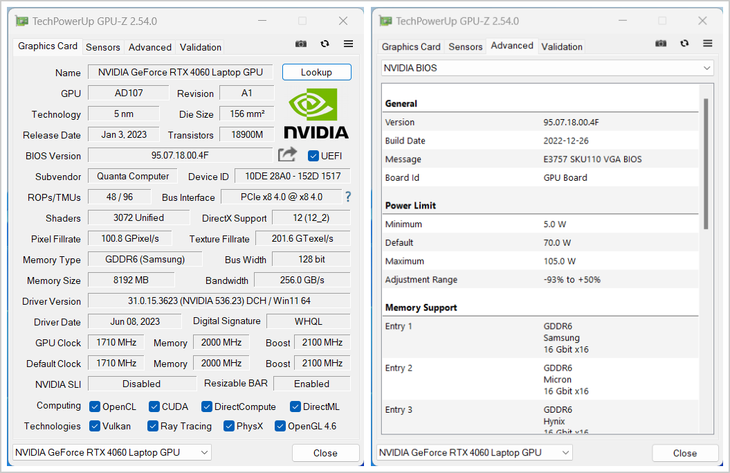Image resolution: width=730 pixels, height=473 pixels.
Task: Click the Lookup button
Action: tap(317, 72)
